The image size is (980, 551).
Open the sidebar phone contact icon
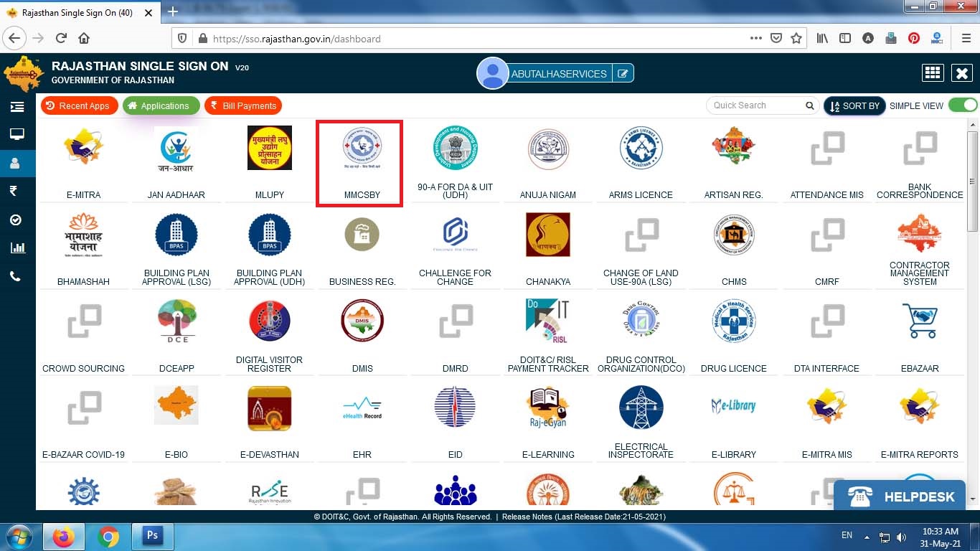tap(15, 276)
